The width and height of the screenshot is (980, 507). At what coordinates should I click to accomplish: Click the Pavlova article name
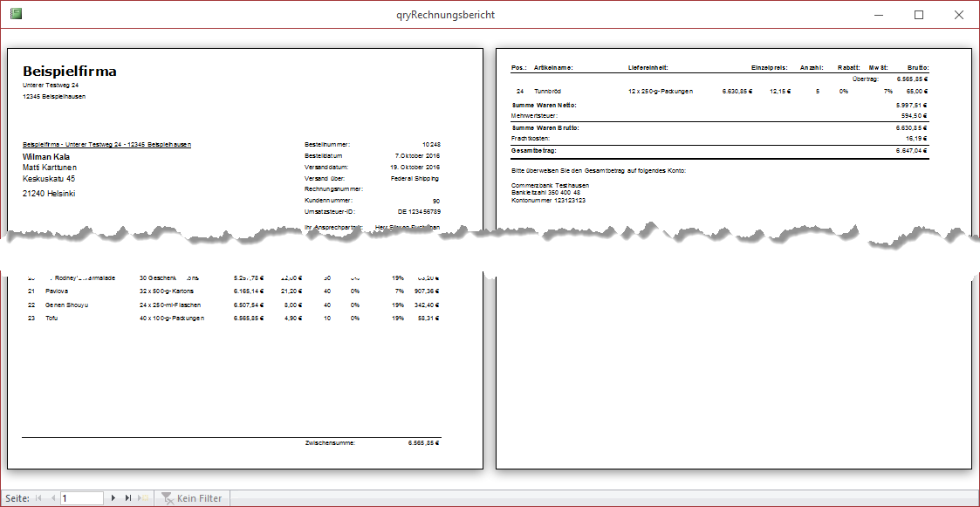point(57,291)
